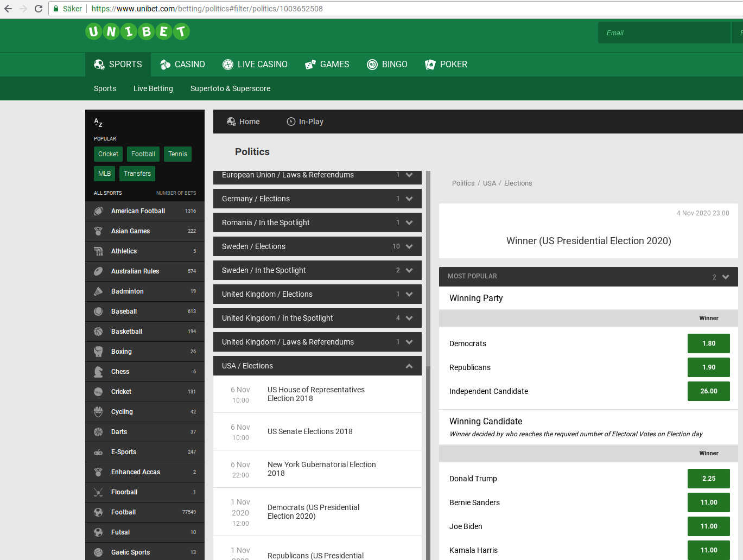Click the popular MLB tag
The image size is (743, 560).
coord(104,174)
